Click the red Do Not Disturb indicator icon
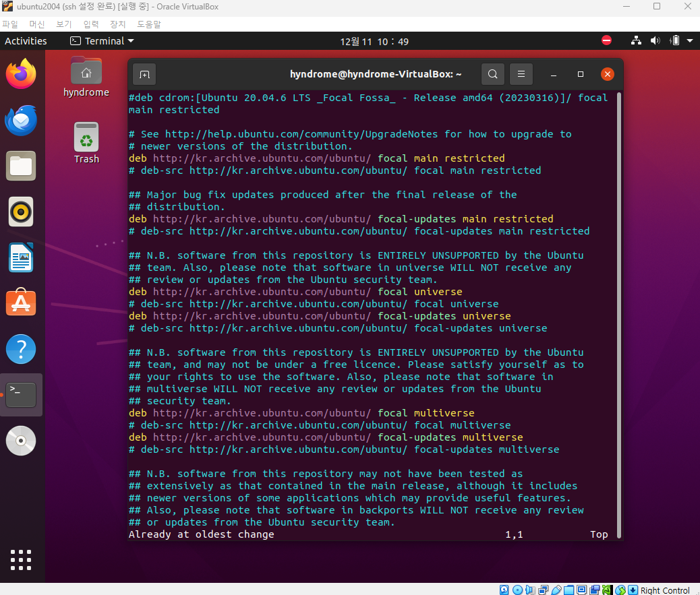 tap(606, 40)
